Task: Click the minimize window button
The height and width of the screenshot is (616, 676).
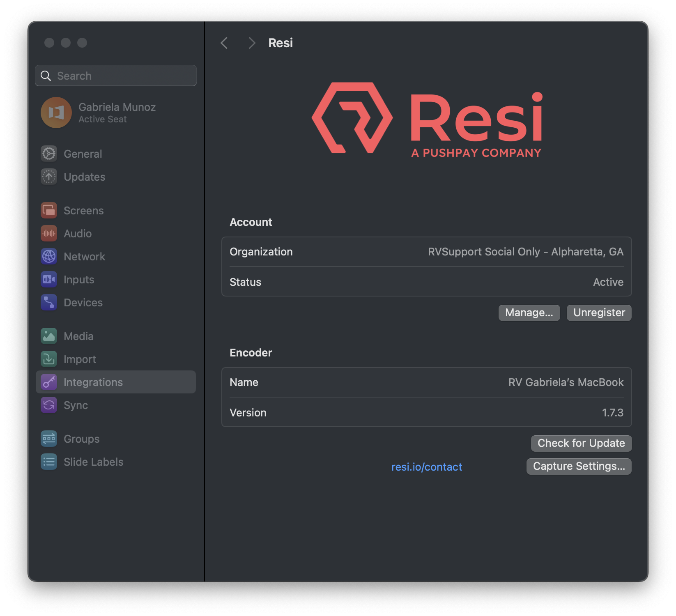Action: tap(66, 43)
